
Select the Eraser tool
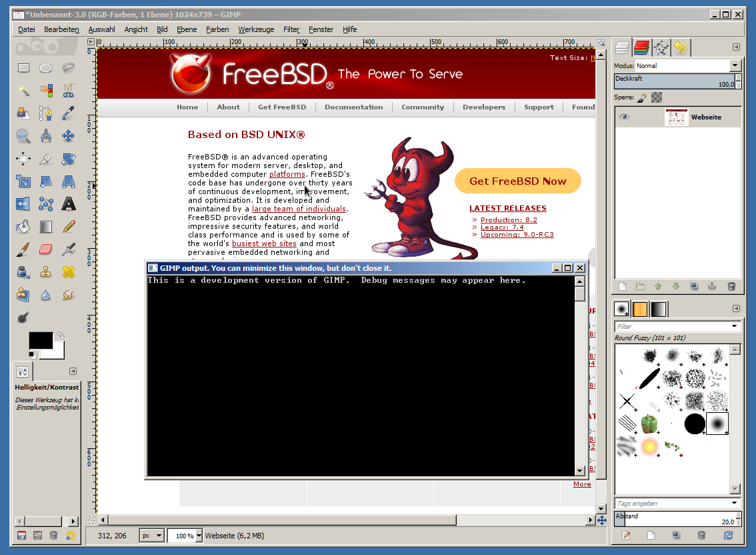pyautogui.click(x=46, y=249)
